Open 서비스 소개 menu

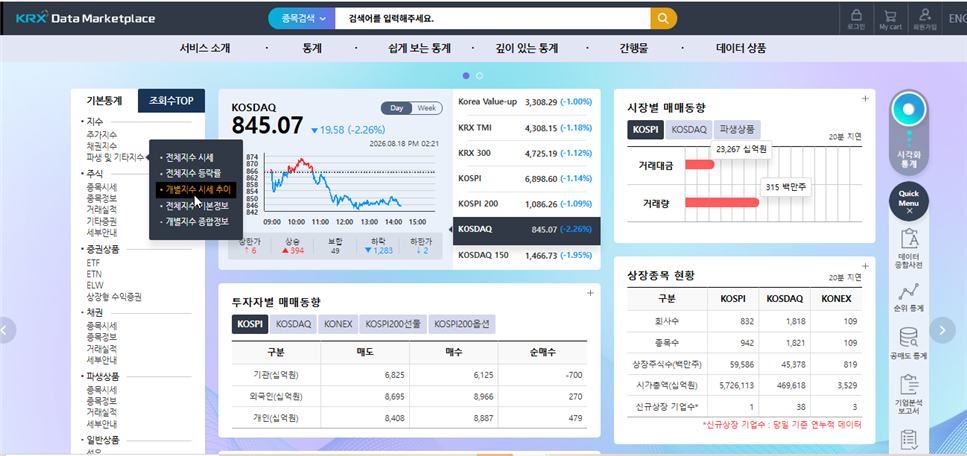click(205, 48)
